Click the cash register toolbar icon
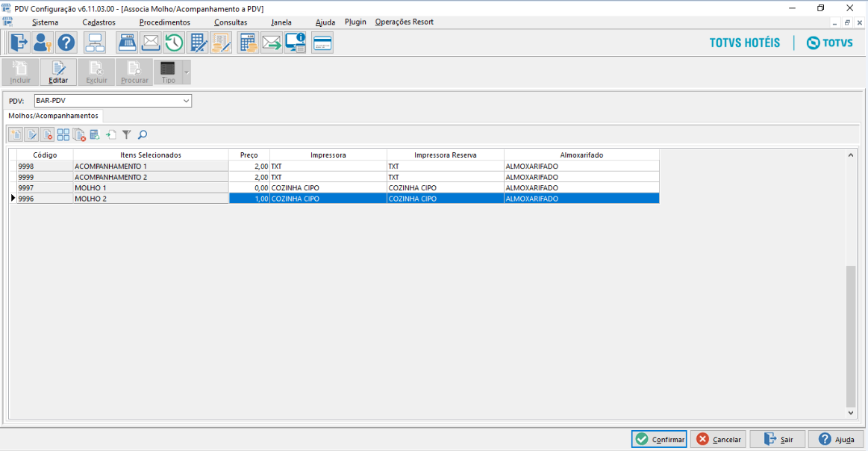The width and height of the screenshot is (868, 451). click(x=128, y=43)
